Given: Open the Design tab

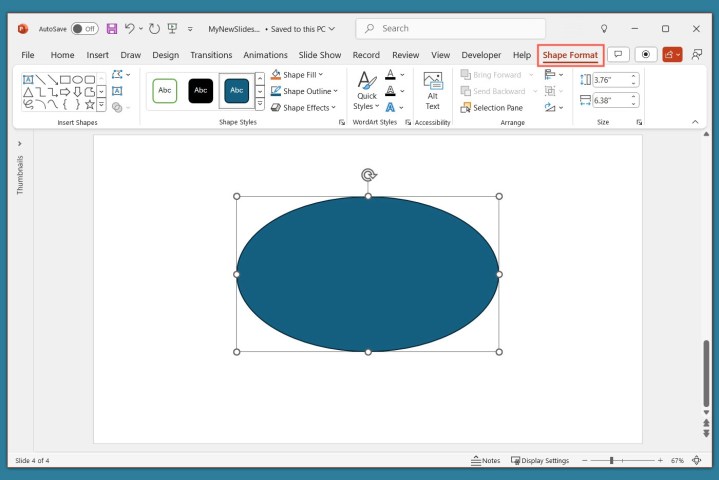Looking at the screenshot, I should click(165, 55).
